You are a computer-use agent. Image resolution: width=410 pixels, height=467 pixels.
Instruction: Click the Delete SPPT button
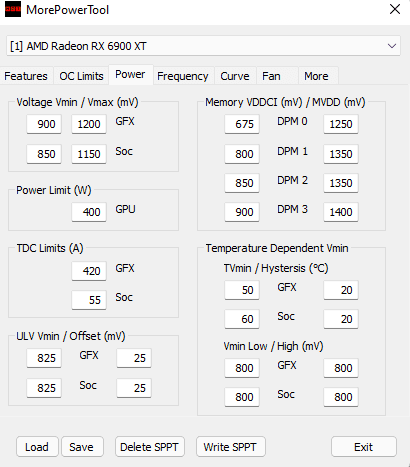(149, 447)
